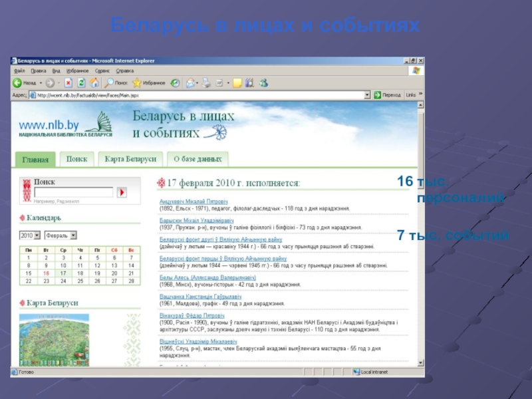
Task: Click the www.nlb.by library logo
Action: pos(65,125)
